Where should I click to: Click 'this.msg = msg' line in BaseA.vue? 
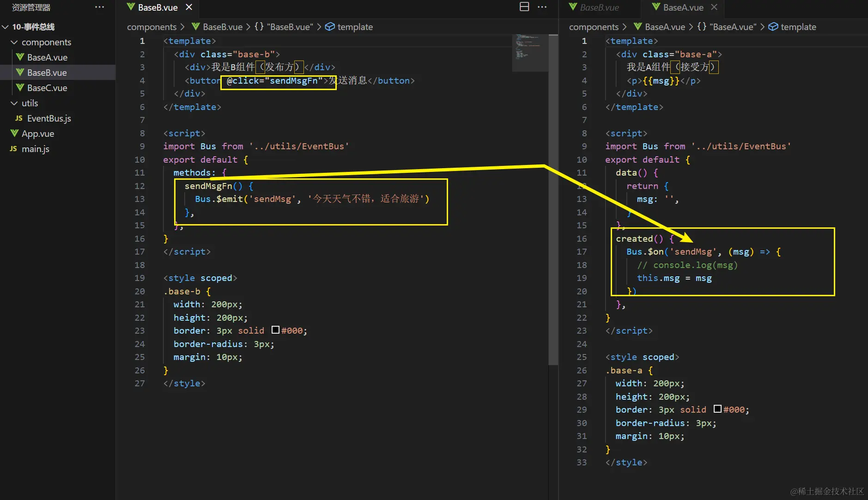(x=674, y=278)
